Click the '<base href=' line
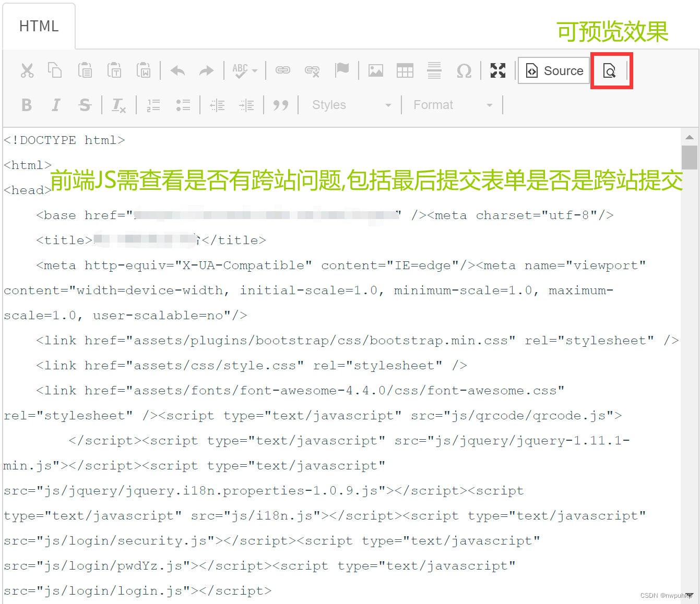 tap(325, 215)
